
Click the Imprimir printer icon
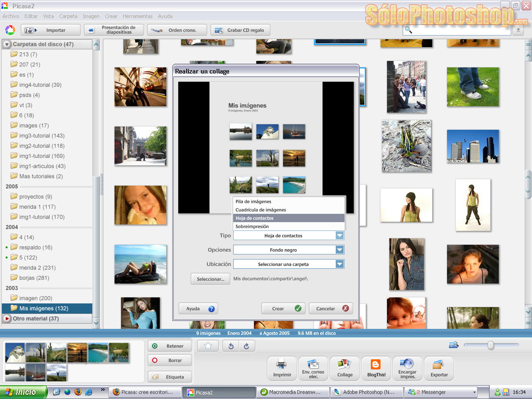point(282,368)
